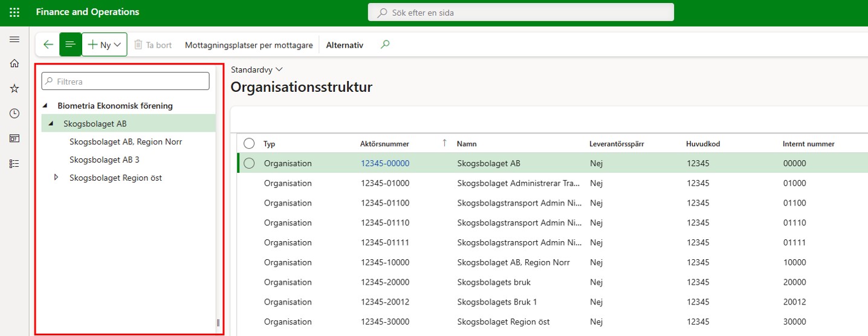Open the Standardvy view dropdown
Image resolution: width=868 pixels, height=336 pixels.
[x=257, y=69]
